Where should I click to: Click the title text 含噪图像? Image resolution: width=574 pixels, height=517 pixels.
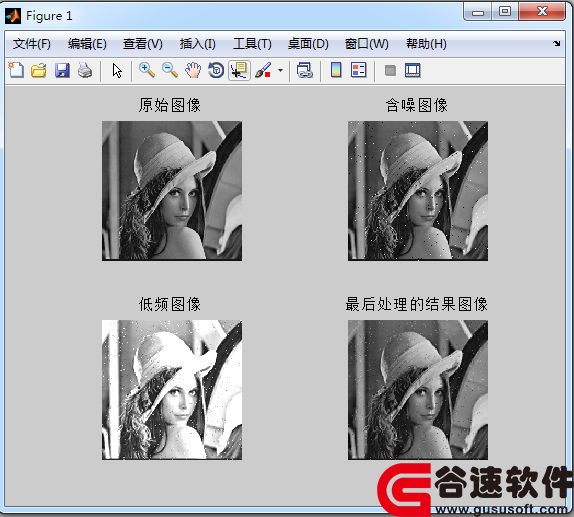click(x=417, y=105)
